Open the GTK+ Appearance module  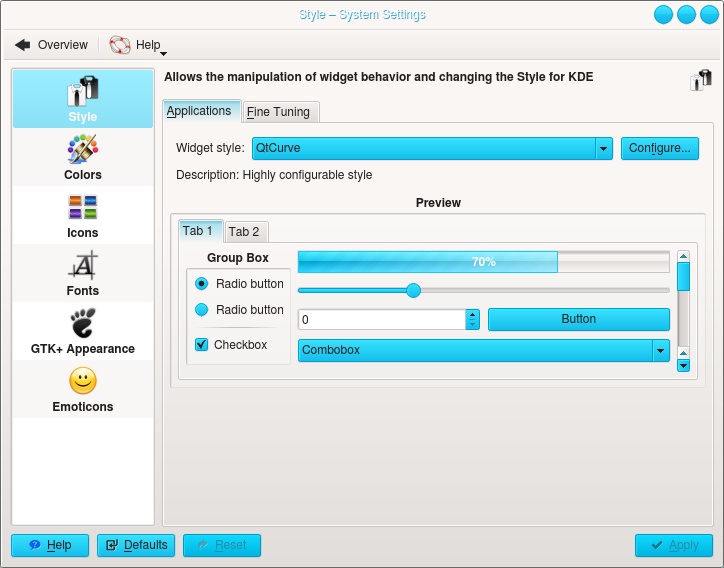tap(83, 331)
